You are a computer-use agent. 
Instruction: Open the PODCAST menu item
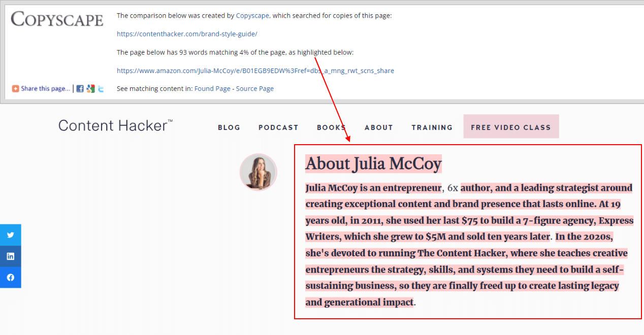click(278, 127)
